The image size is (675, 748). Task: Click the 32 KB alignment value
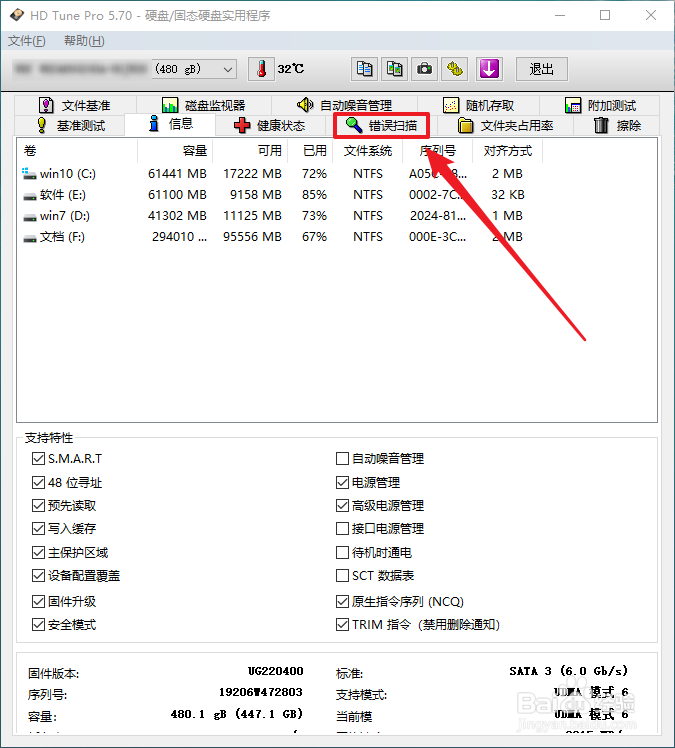click(x=508, y=195)
